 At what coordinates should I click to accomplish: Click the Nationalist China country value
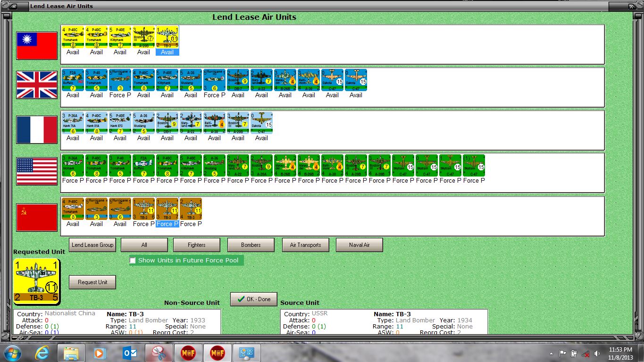pos(70,313)
